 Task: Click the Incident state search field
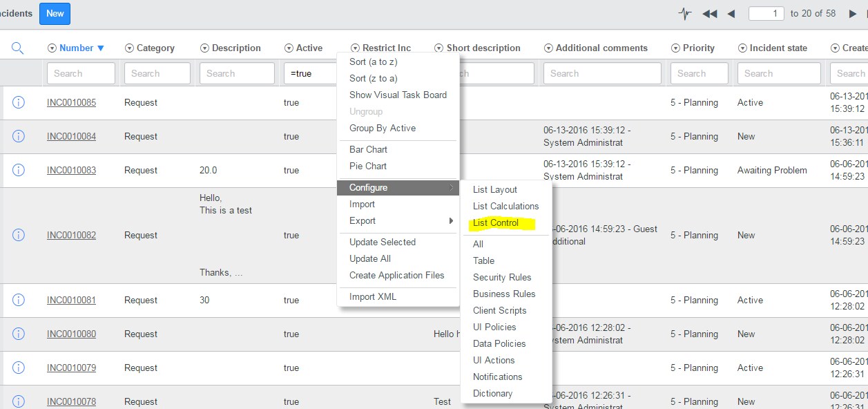click(x=779, y=73)
